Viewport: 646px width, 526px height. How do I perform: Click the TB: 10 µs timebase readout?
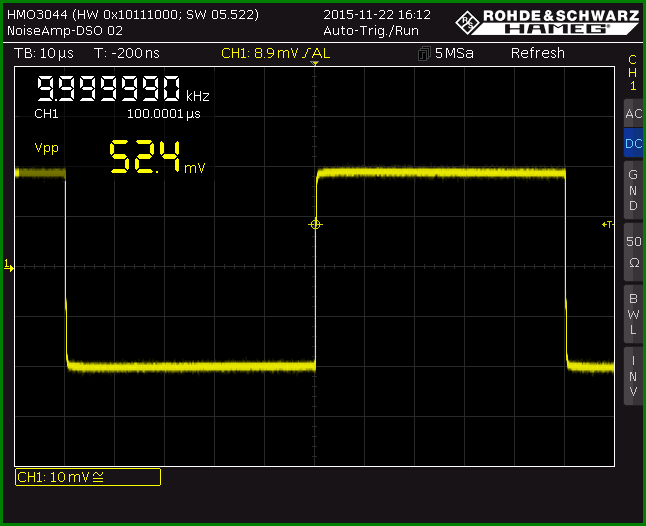(x=44, y=53)
